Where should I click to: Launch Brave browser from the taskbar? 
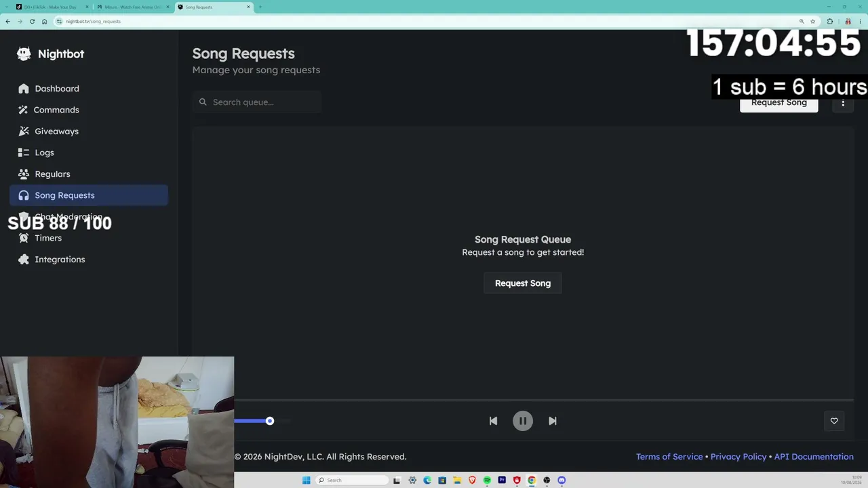click(472, 481)
